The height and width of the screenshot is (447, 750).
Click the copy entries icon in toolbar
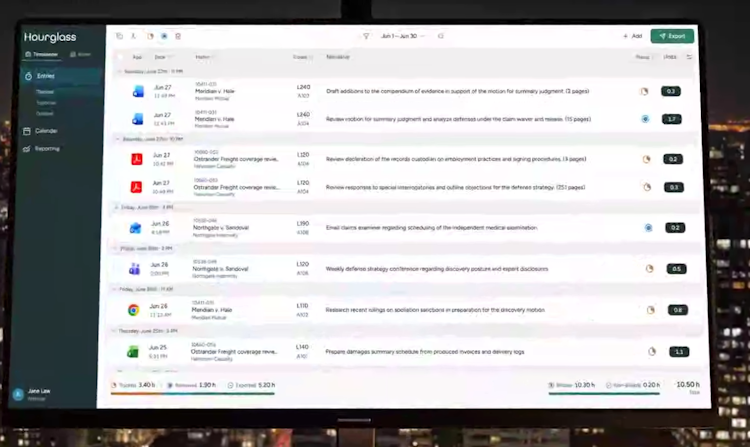120,36
